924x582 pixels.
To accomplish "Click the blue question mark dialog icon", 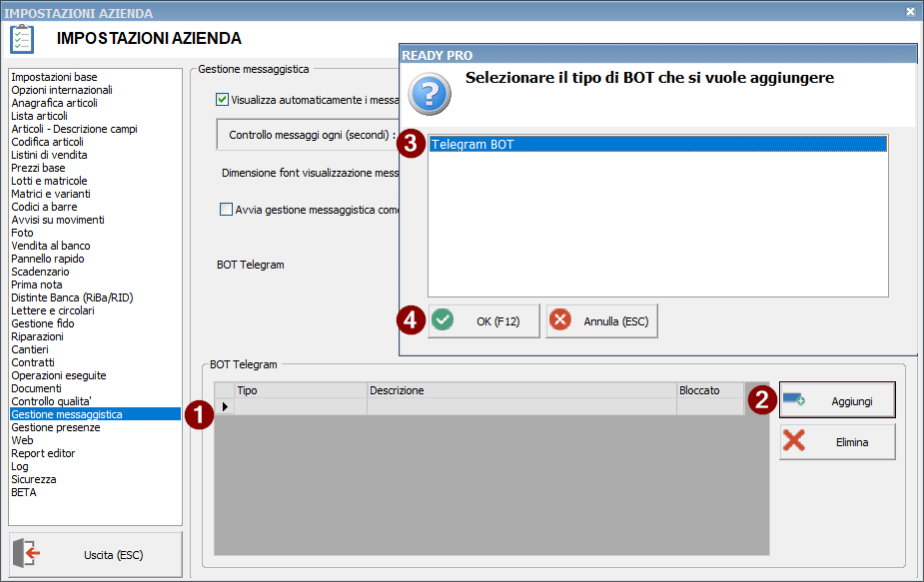I will tap(431, 93).
